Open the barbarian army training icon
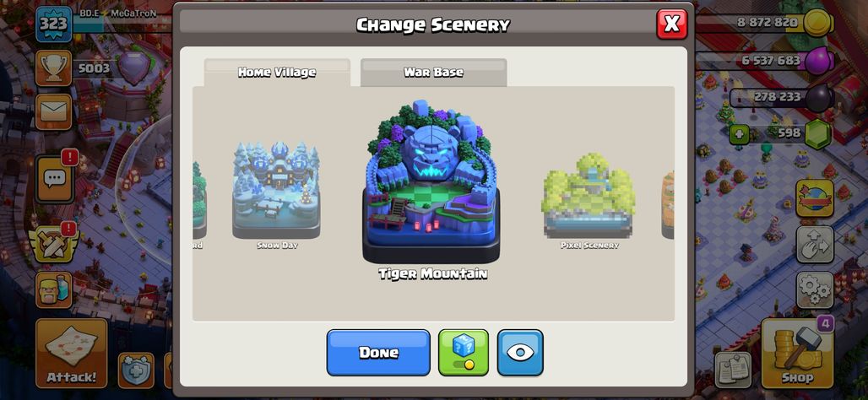This screenshot has height=400, width=868. pyautogui.click(x=54, y=289)
